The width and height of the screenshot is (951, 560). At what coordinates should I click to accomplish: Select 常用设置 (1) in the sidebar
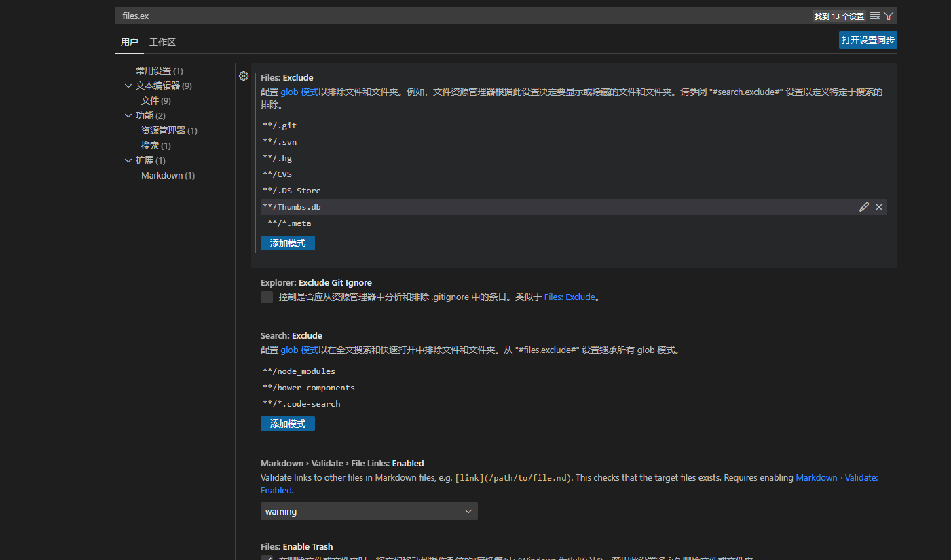[x=160, y=71]
